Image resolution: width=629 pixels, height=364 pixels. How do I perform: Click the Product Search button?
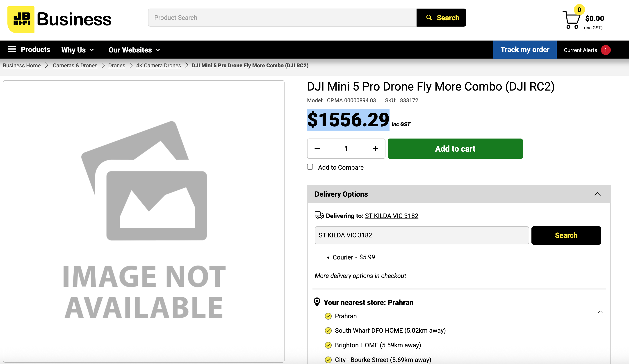pyautogui.click(x=441, y=18)
